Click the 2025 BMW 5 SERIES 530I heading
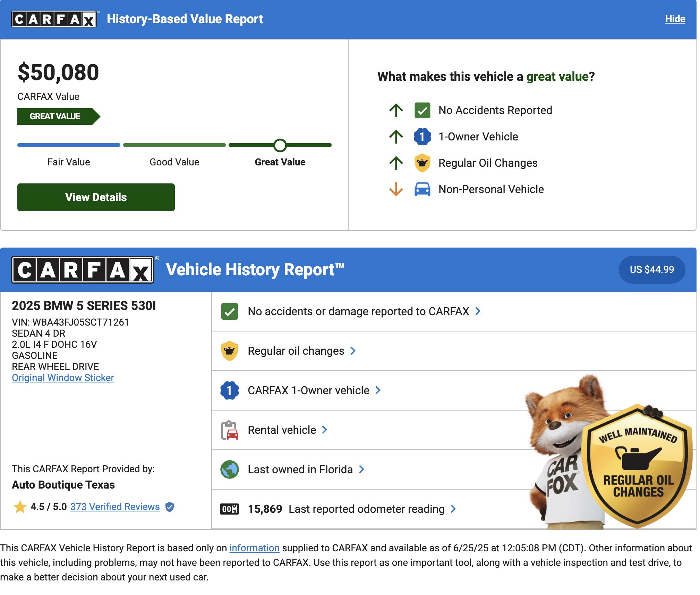 point(84,305)
